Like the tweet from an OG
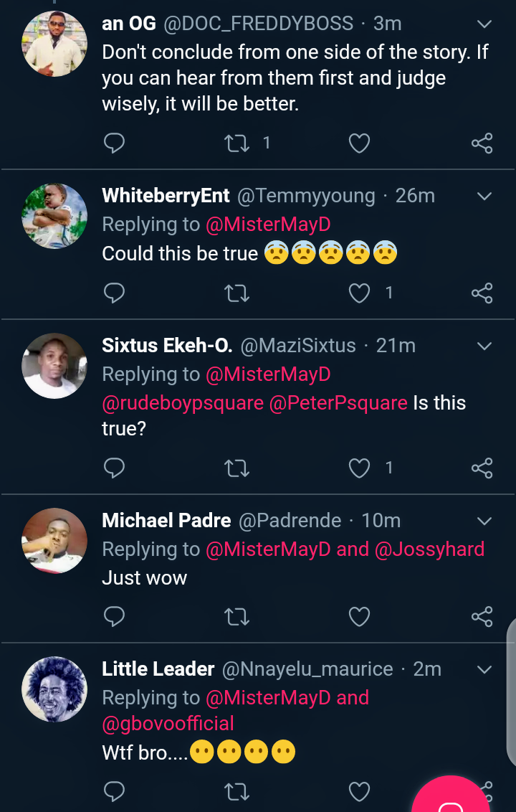 tap(359, 143)
